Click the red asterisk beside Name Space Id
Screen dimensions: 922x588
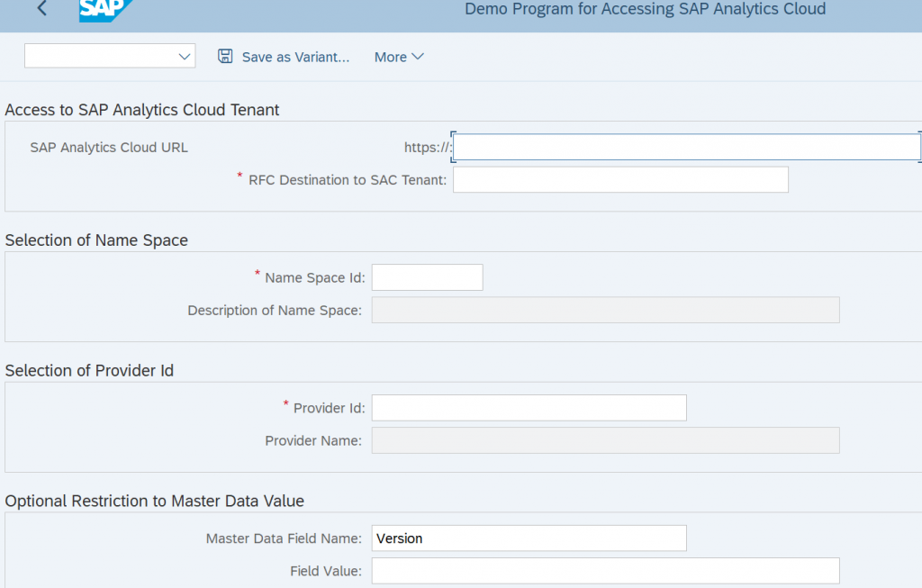(258, 273)
